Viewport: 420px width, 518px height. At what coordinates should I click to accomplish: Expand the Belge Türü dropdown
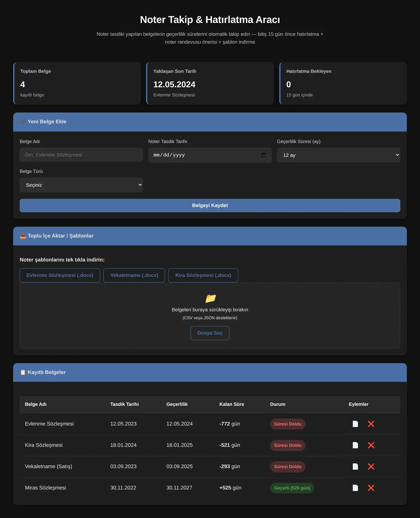click(81, 185)
